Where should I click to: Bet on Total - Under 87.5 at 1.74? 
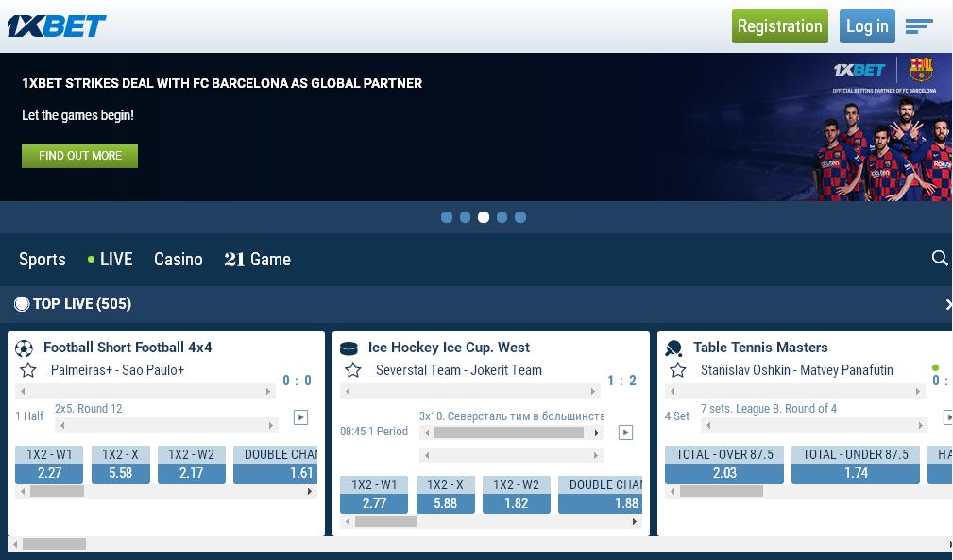[x=856, y=465]
